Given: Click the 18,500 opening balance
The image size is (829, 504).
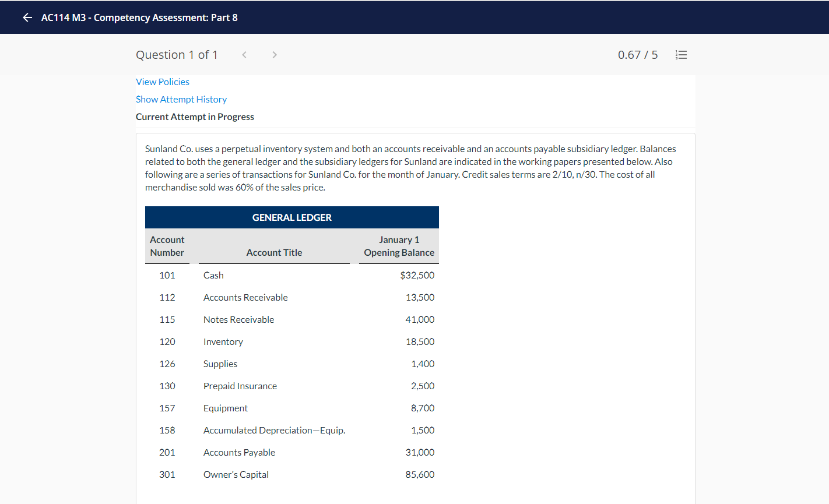Looking at the screenshot, I should pos(420,341).
